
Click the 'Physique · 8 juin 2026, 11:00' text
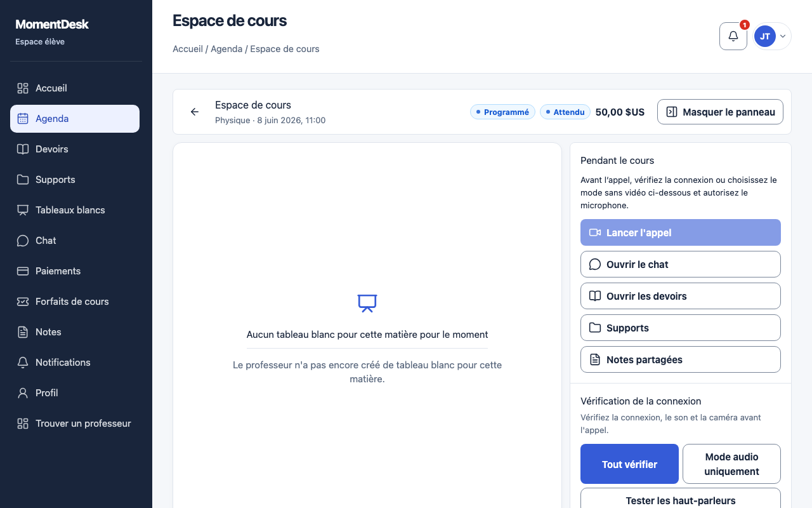[x=270, y=120]
